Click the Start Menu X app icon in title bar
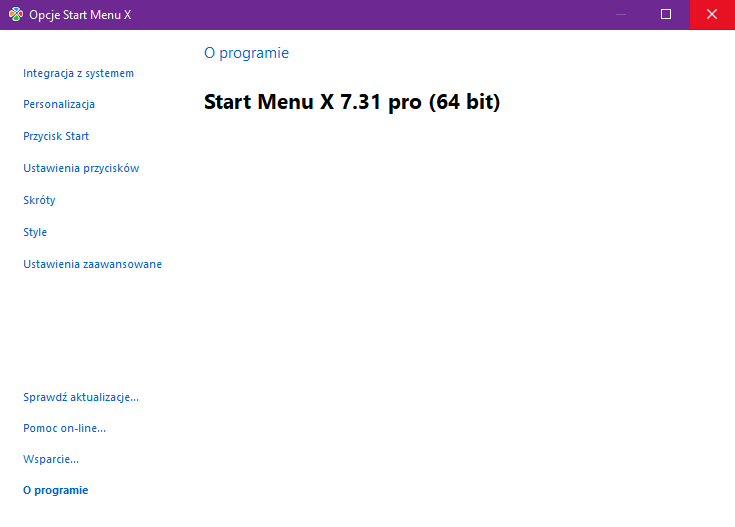 16,15
